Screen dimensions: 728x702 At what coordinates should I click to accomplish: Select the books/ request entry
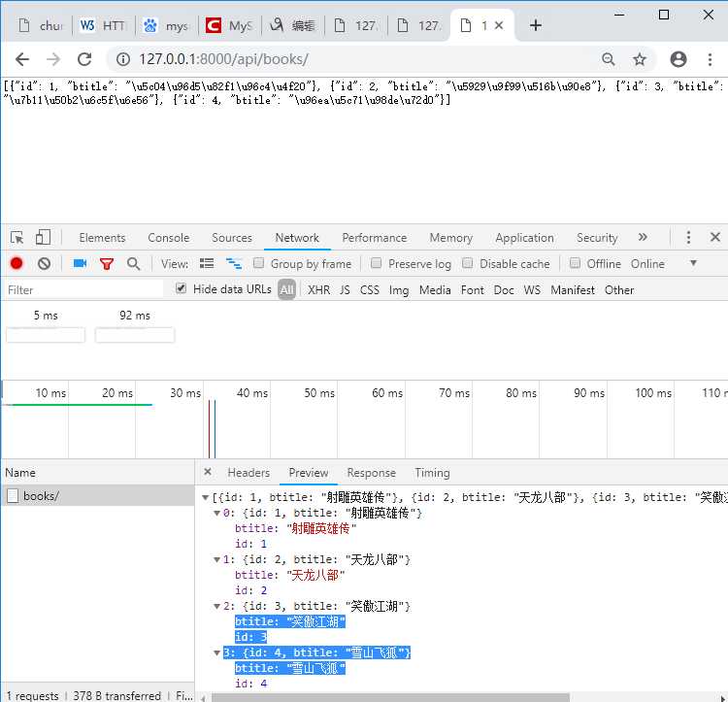click(41, 496)
